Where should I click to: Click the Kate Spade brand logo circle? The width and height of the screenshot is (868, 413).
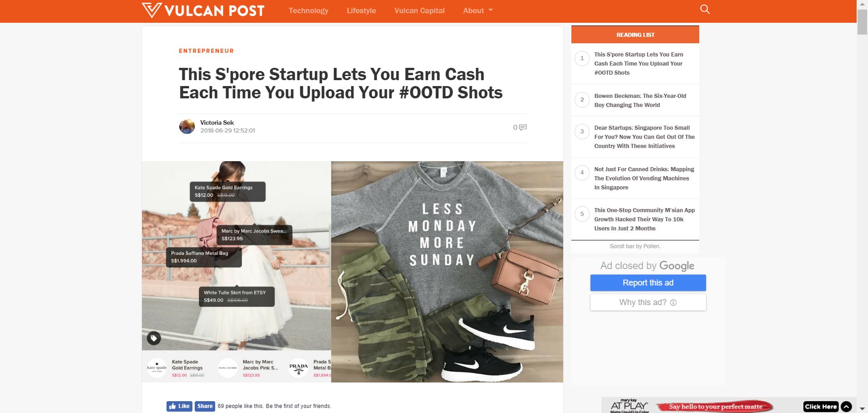point(157,367)
